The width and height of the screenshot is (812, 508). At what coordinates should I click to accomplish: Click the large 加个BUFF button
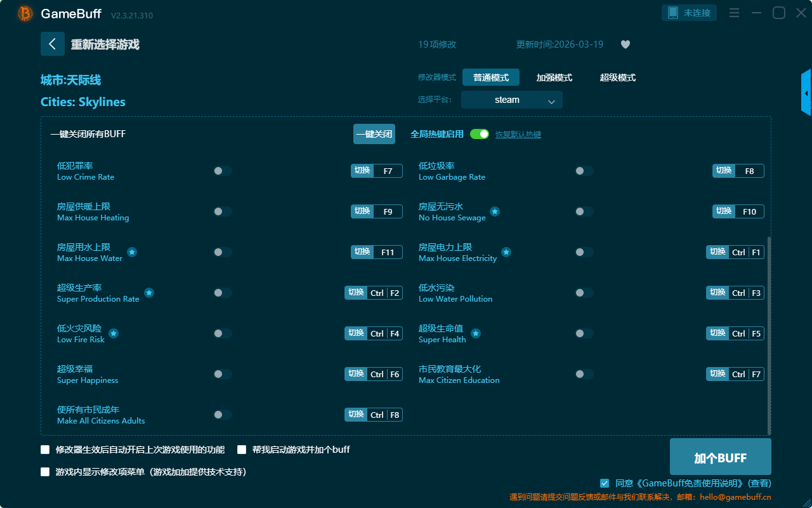[720, 457]
